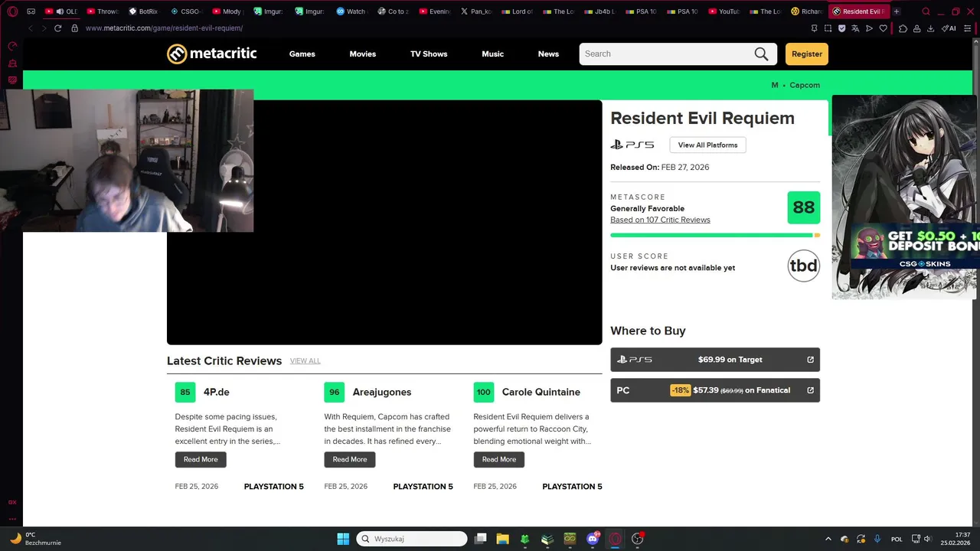Screen dimensions: 980x551
Task: Show hidden tray icons chevron
Action: (828, 539)
